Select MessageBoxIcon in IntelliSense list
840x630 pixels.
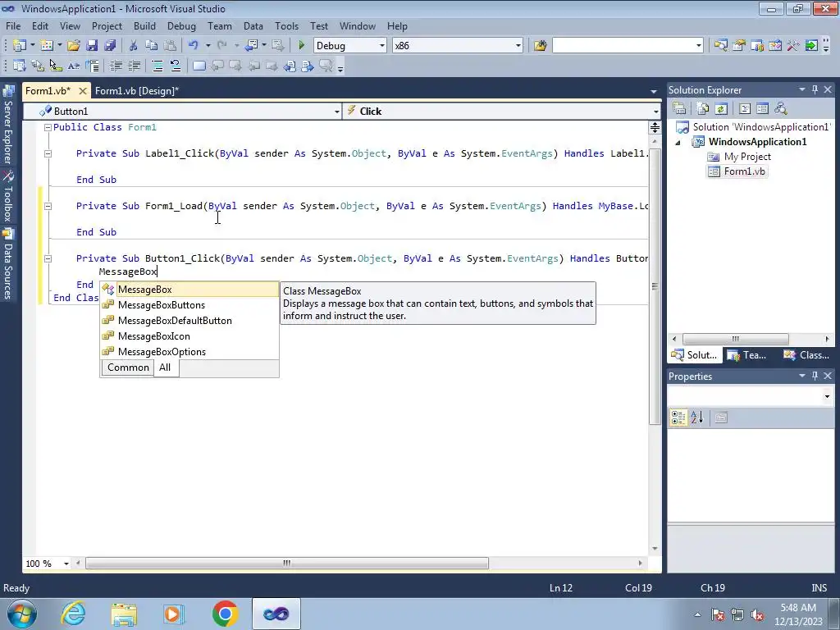(189, 336)
